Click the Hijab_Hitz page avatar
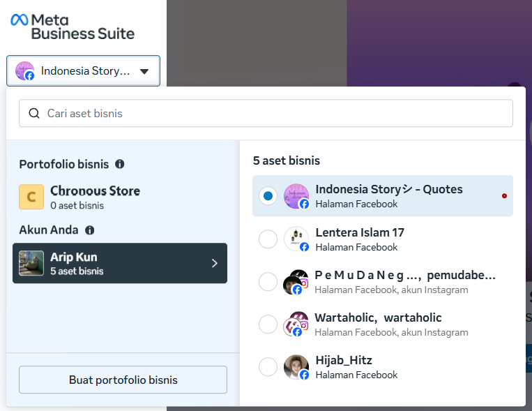The height and width of the screenshot is (411, 532). (296, 367)
